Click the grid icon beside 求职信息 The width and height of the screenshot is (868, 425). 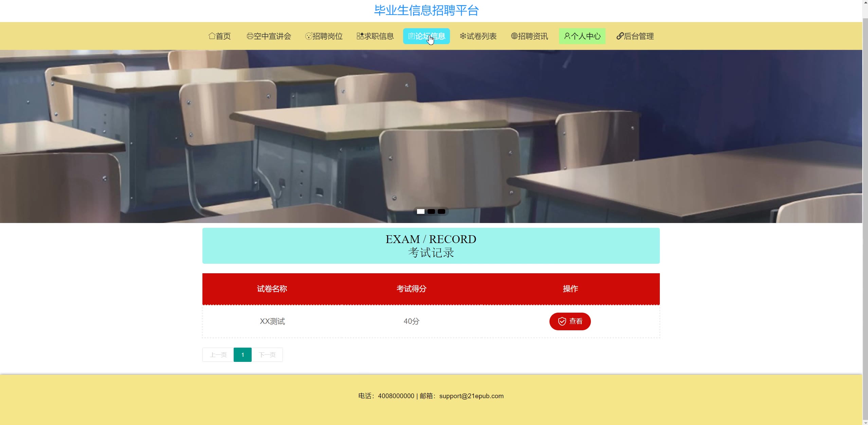360,36
